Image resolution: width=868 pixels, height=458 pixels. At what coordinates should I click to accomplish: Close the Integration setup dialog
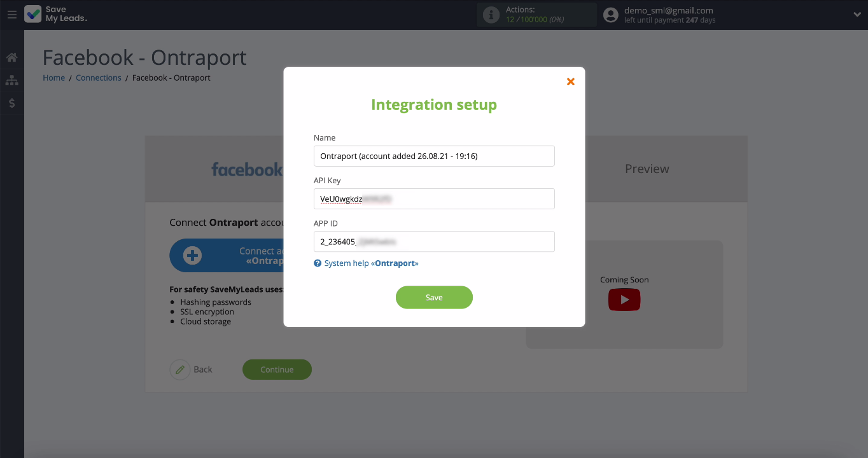tap(571, 81)
